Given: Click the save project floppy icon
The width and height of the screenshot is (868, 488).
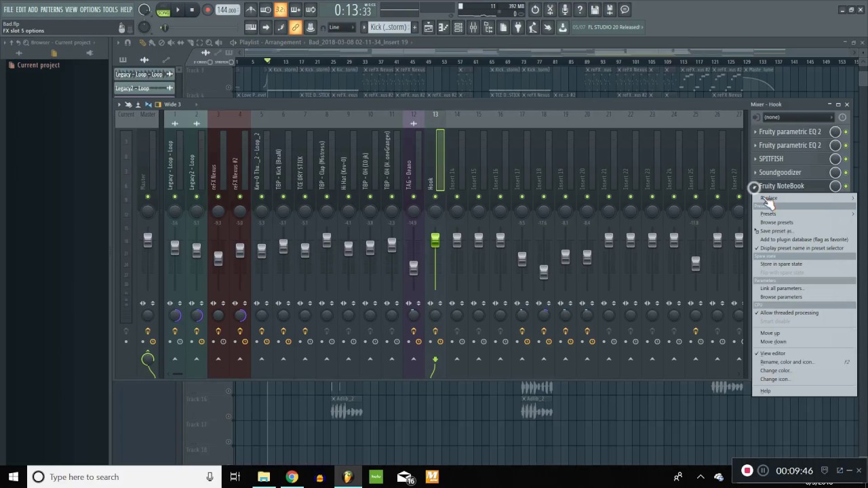Looking at the screenshot, I should (595, 9).
